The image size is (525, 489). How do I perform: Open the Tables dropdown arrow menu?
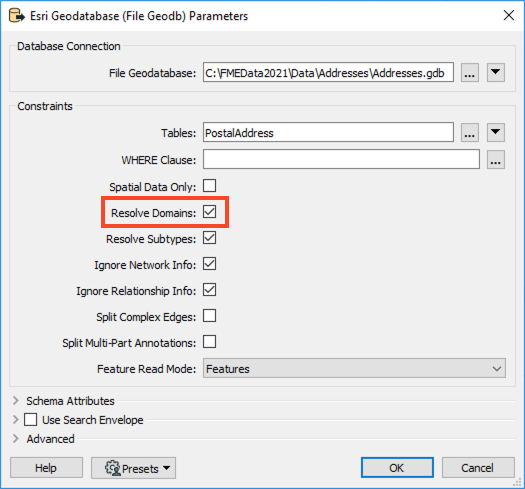pyautogui.click(x=496, y=133)
